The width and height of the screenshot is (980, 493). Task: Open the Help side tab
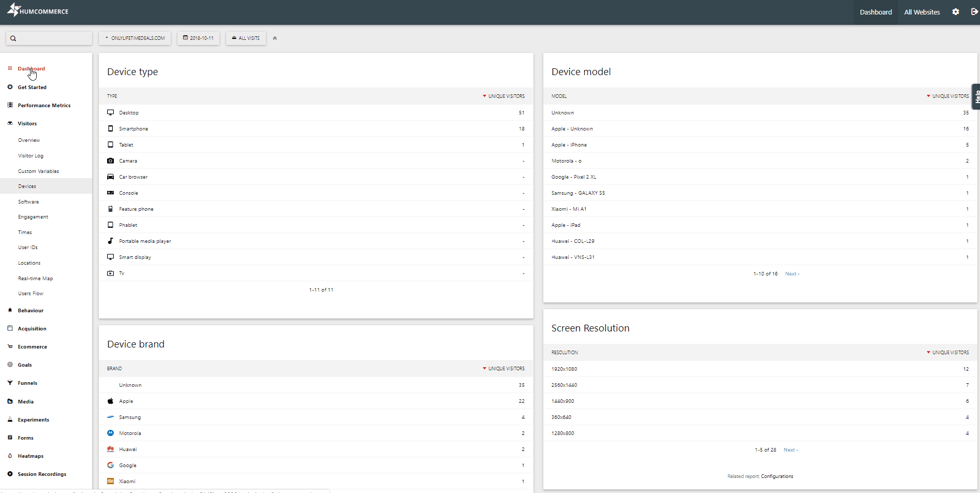coord(976,97)
